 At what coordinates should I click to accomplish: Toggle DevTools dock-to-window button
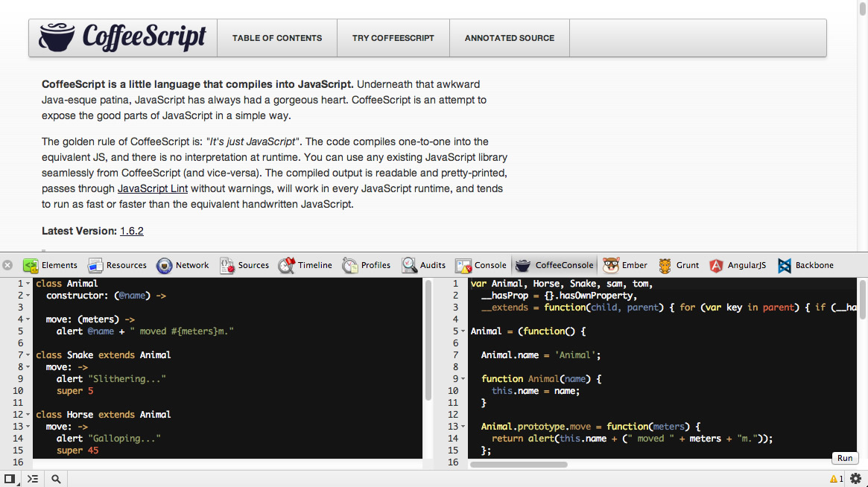click(x=10, y=479)
